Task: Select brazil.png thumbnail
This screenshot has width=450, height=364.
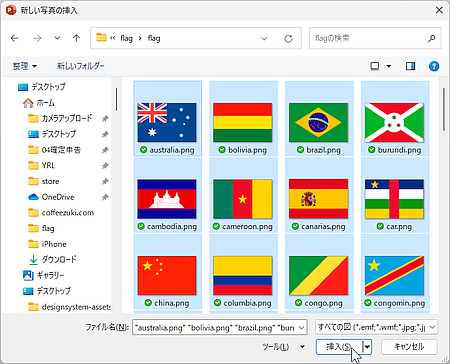Action: [x=319, y=118]
